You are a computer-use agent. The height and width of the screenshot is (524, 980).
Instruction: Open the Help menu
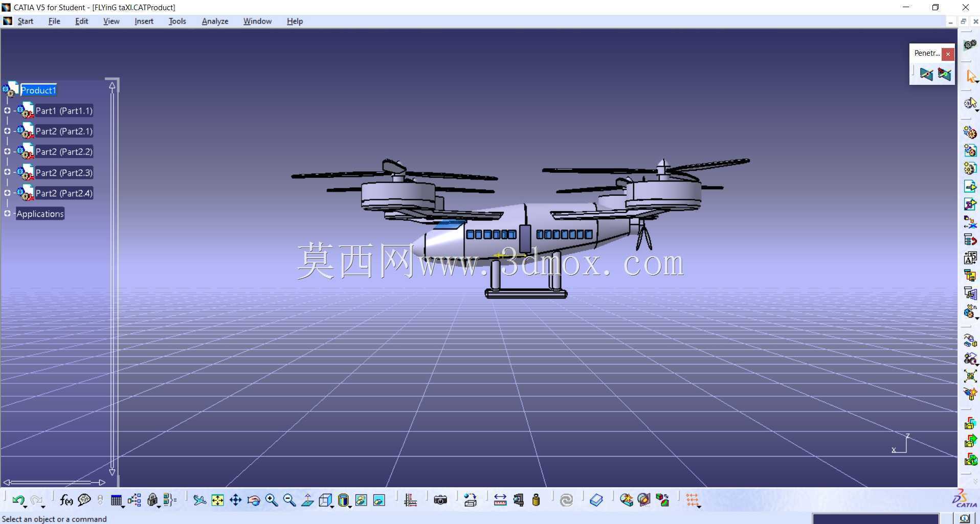point(295,21)
